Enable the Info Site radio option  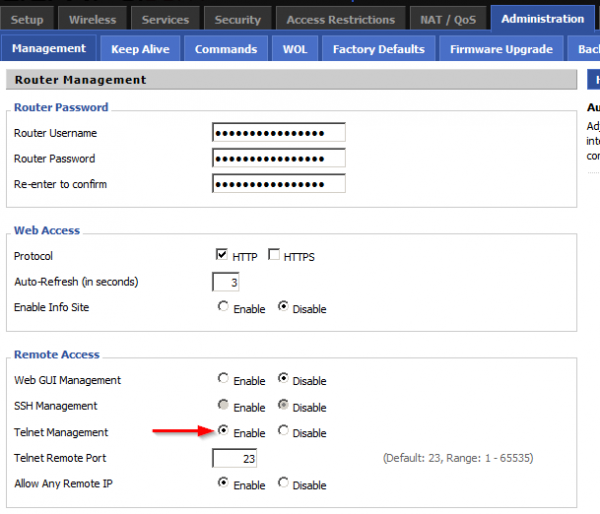click(223, 308)
